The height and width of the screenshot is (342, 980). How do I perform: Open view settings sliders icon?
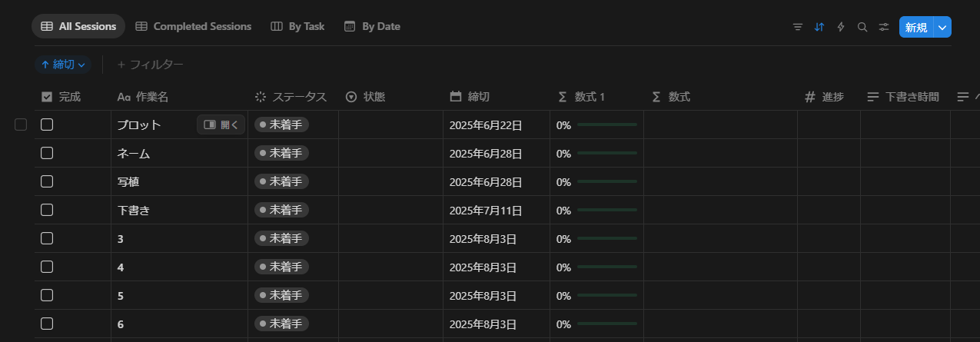[884, 27]
